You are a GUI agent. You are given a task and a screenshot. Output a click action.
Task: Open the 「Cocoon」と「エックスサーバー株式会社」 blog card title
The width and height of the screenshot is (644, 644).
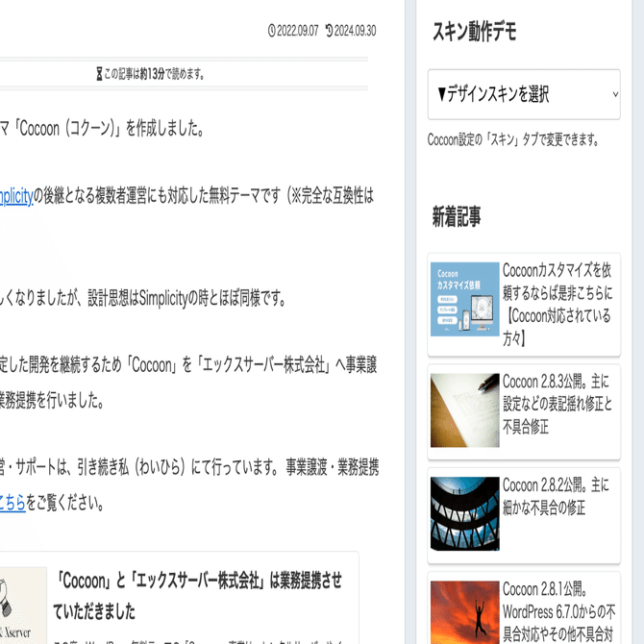click(198, 596)
